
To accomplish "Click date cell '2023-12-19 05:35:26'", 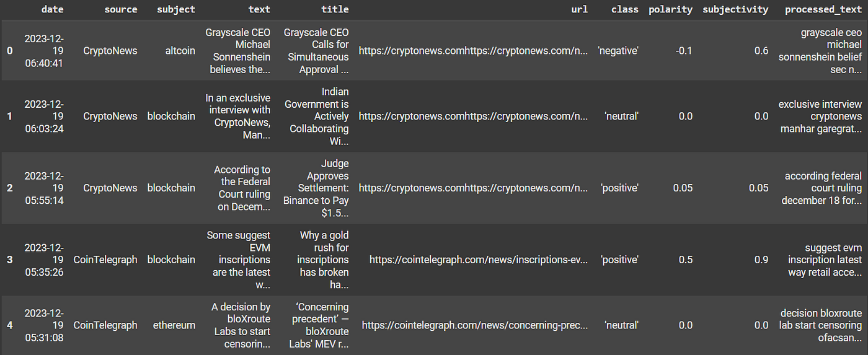I will [43, 260].
